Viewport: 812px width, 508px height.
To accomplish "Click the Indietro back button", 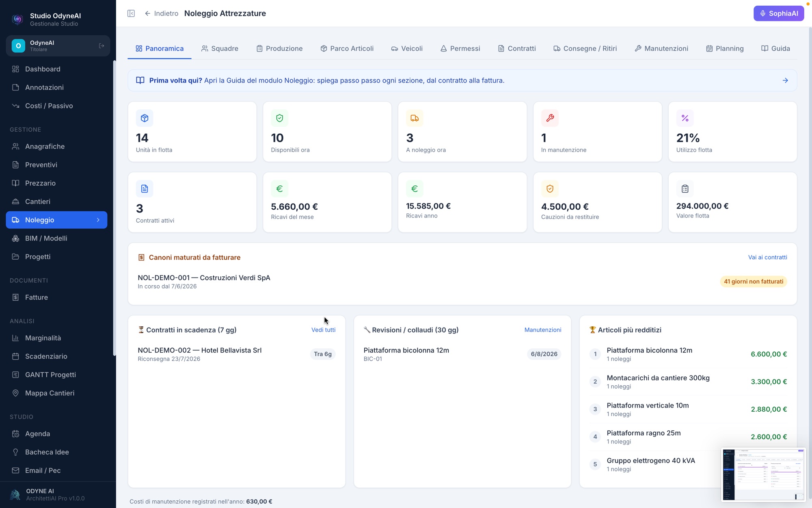I will click(161, 13).
